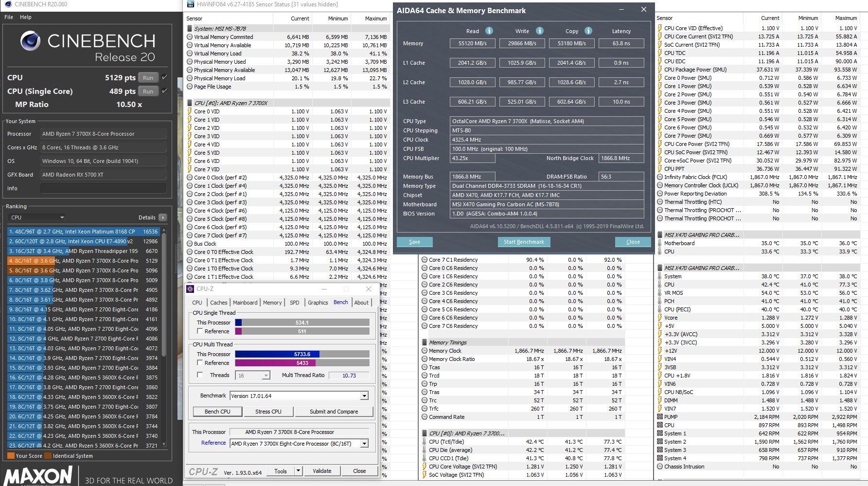The image size is (868, 486).
Task: Click Stress CPU button
Action: [x=268, y=412]
